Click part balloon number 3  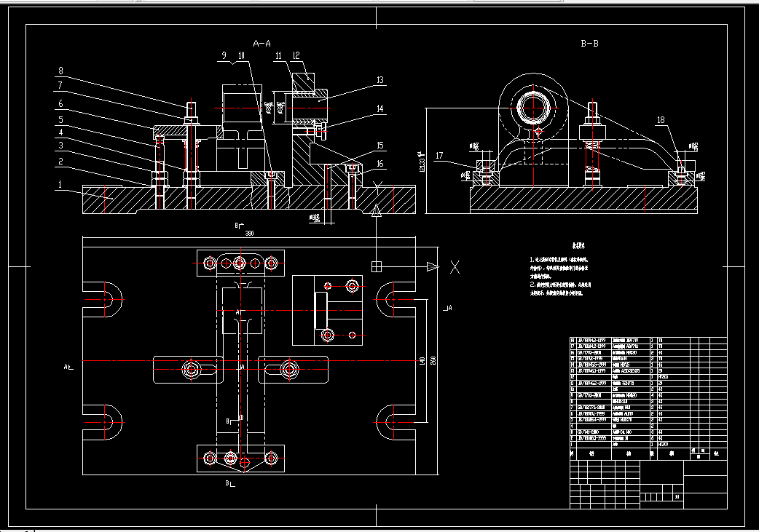(x=61, y=145)
